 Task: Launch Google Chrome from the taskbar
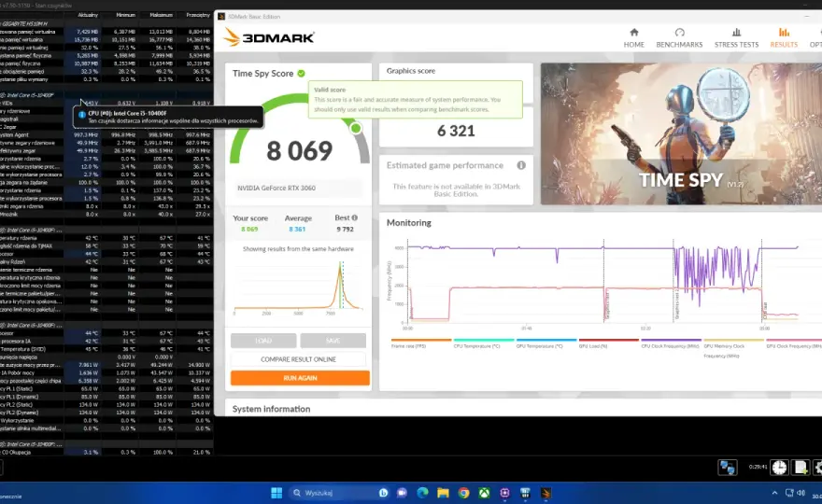[x=463, y=493]
